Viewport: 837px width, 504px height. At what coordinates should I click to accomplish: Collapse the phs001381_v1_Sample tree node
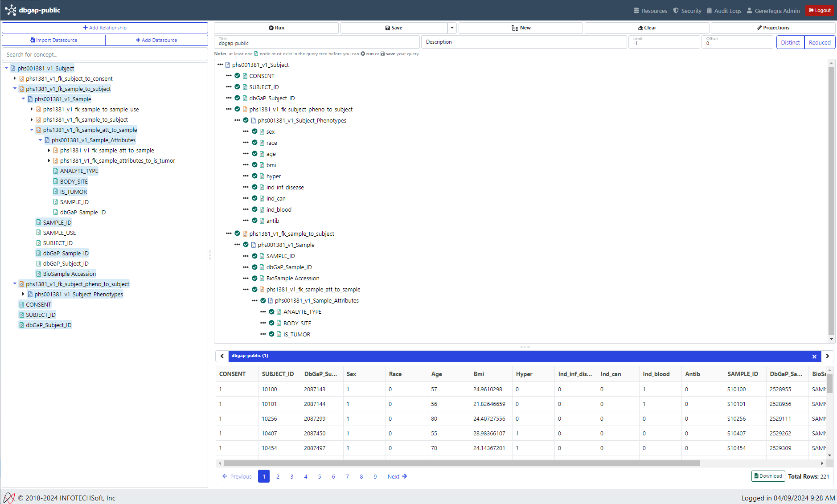pos(24,99)
